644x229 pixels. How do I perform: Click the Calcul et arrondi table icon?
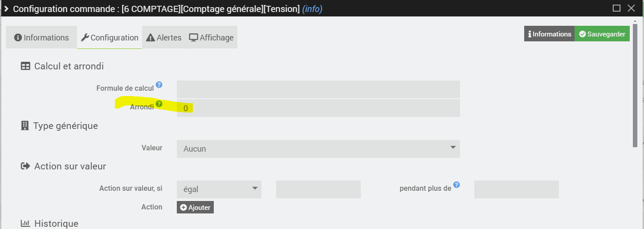pyautogui.click(x=25, y=66)
